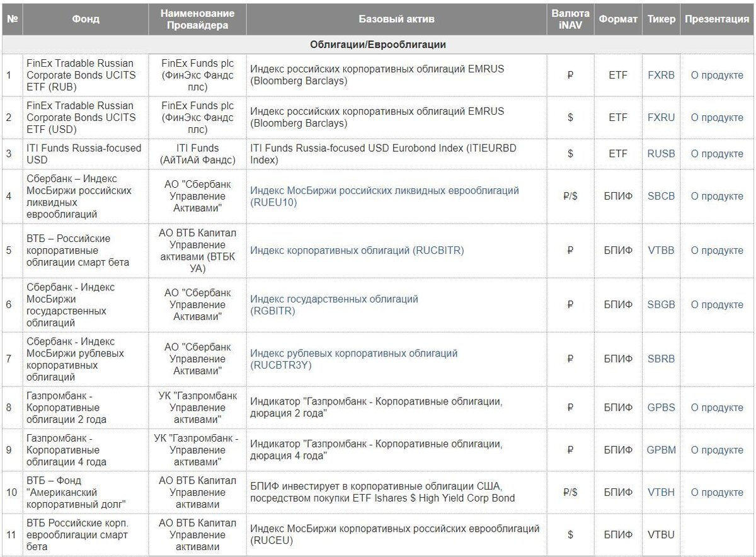Open 'О продукте' link in RUSB row
The height and width of the screenshot is (557, 756).
coord(717,154)
